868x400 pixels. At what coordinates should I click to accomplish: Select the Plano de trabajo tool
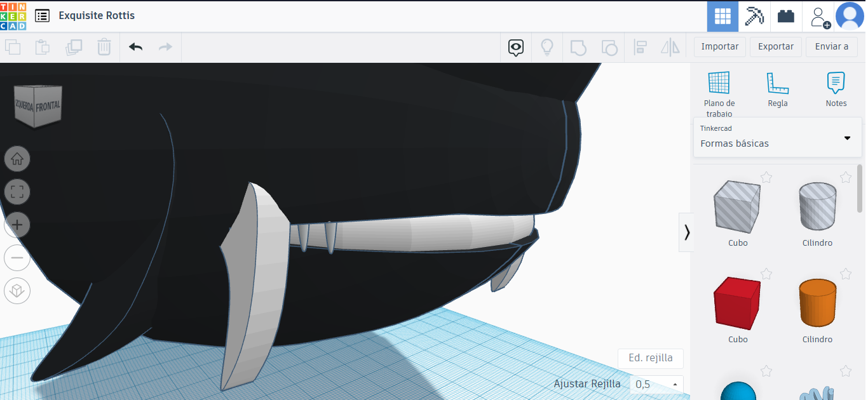coord(719,94)
